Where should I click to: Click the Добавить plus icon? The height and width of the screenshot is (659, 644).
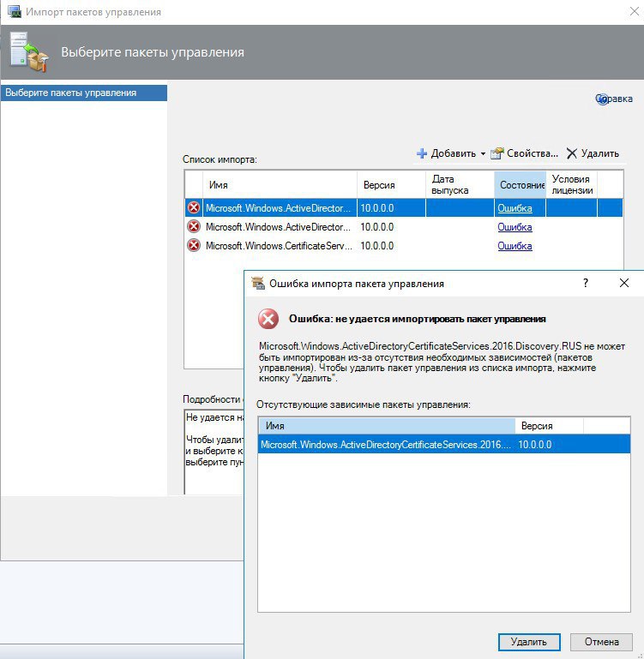tap(422, 153)
